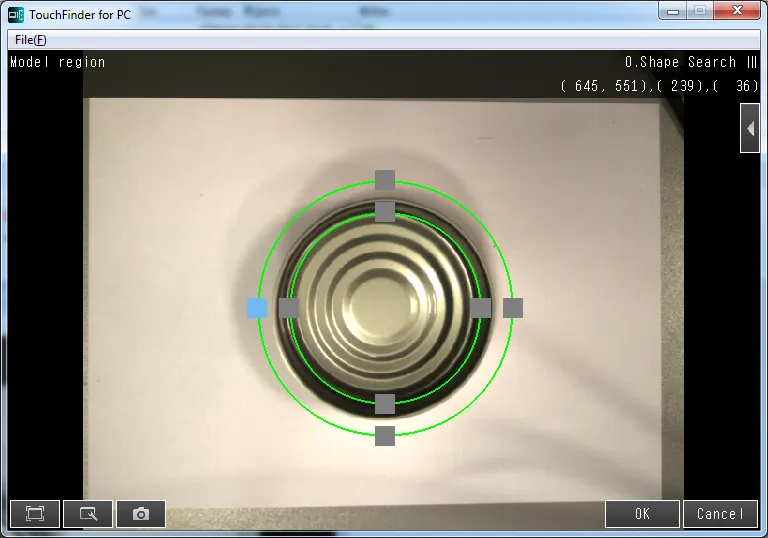Click the inner circle bottom handle

[x=385, y=404]
